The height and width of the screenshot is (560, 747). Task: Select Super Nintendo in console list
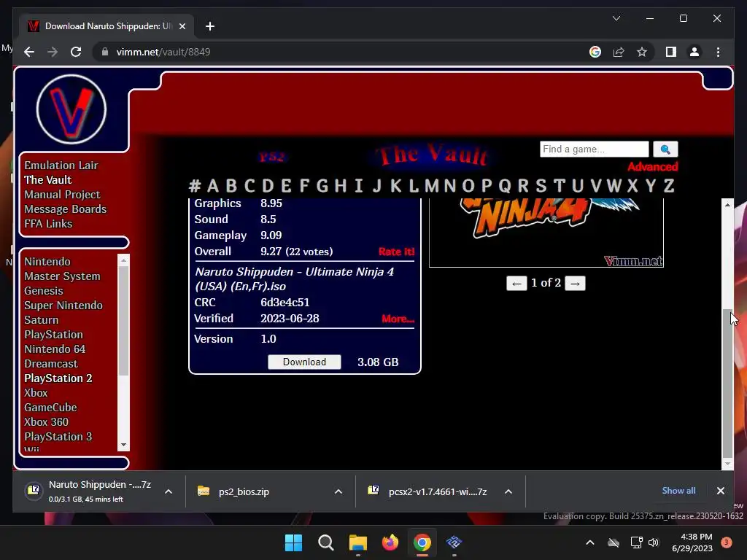pyautogui.click(x=63, y=306)
